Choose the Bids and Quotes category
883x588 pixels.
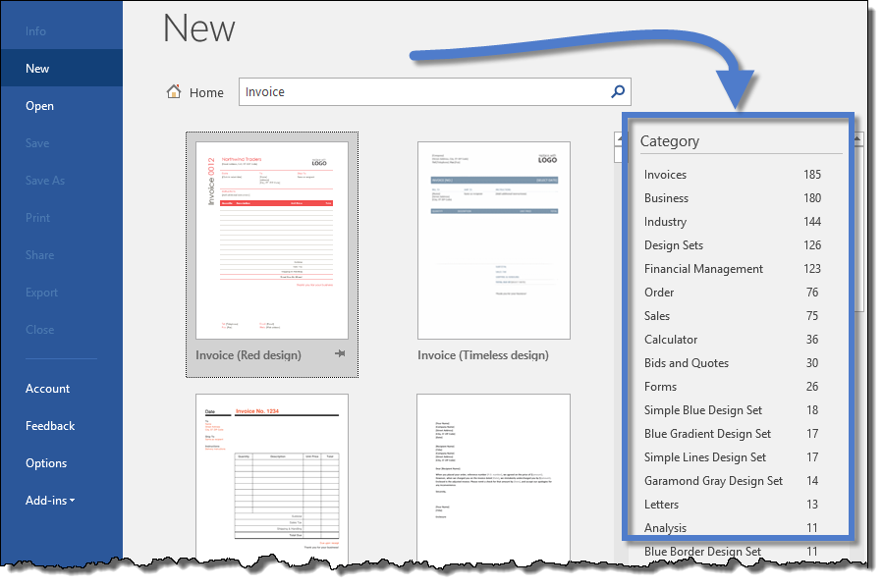pyautogui.click(x=686, y=363)
